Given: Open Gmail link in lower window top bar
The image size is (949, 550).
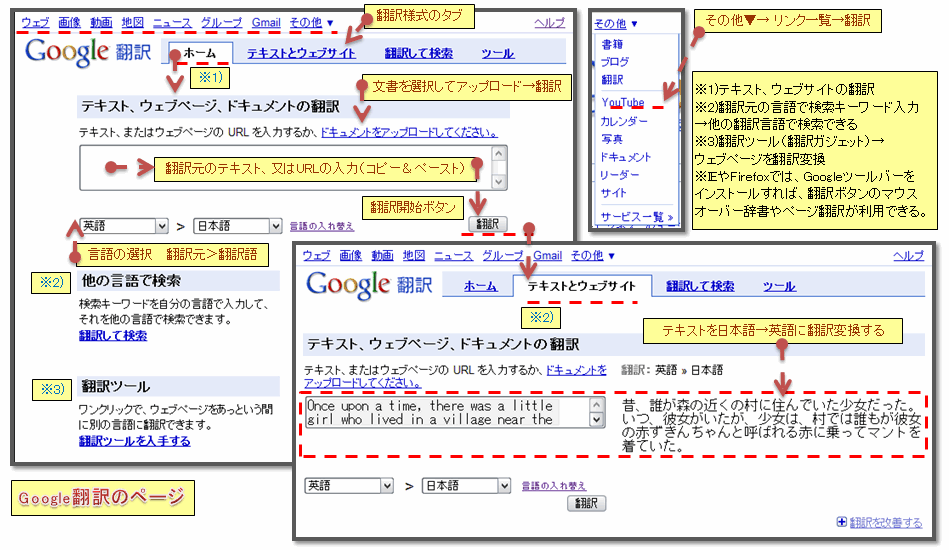Looking at the screenshot, I should [x=548, y=255].
